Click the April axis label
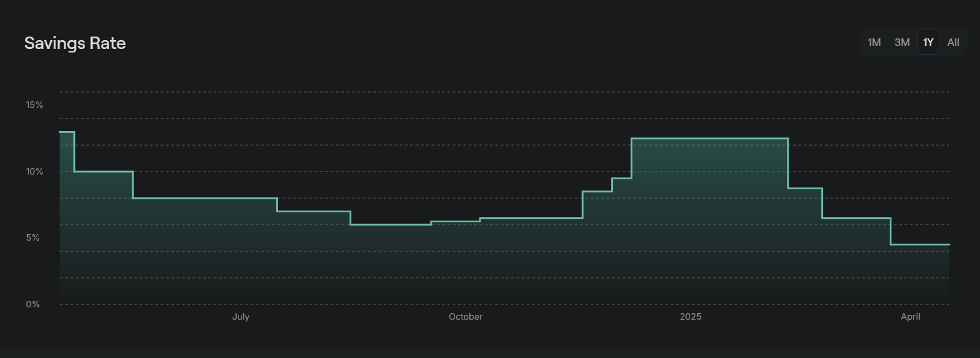This screenshot has height=358, width=980. [x=910, y=317]
